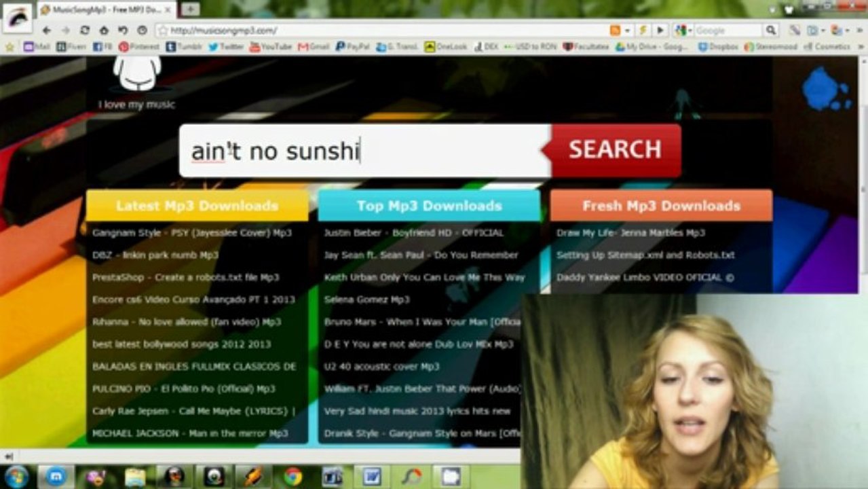Open Keith Urban Only You Can Love link
This screenshot has height=489, width=868.
tap(424, 277)
